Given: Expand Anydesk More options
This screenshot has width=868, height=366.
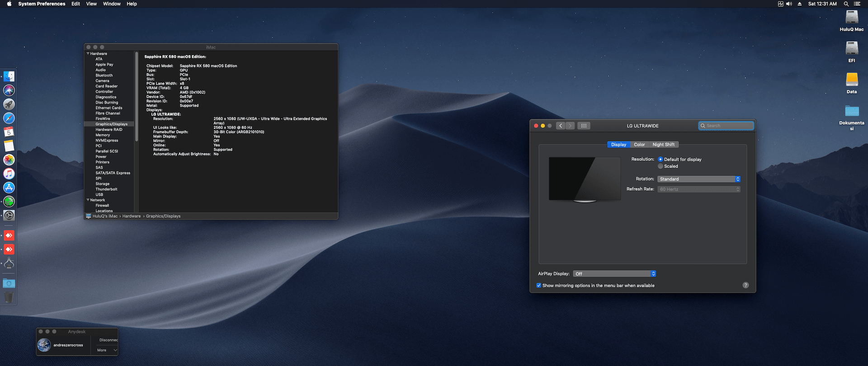Looking at the screenshot, I should (x=107, y=350).
